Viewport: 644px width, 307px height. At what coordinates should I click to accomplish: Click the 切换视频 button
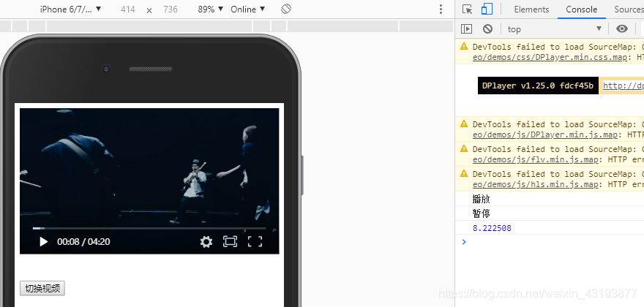point(42,288)
